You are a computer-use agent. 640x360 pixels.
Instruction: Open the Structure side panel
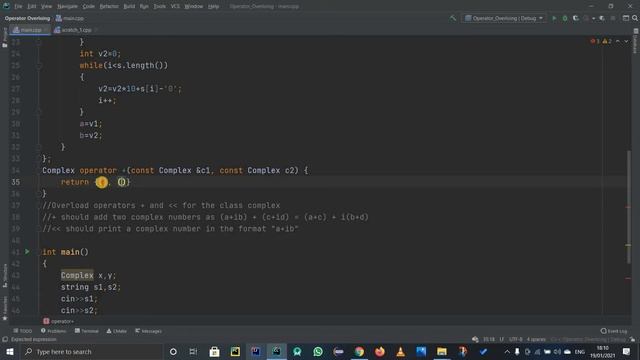pos(5,276)
